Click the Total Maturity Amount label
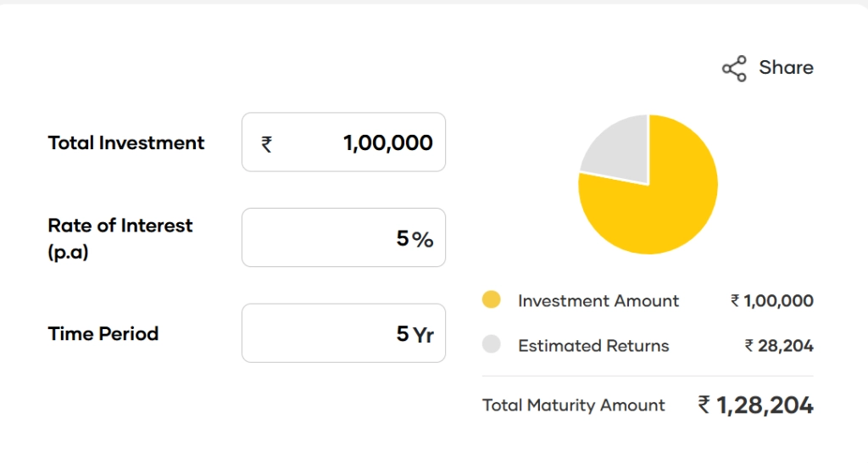 pos(573,405)
